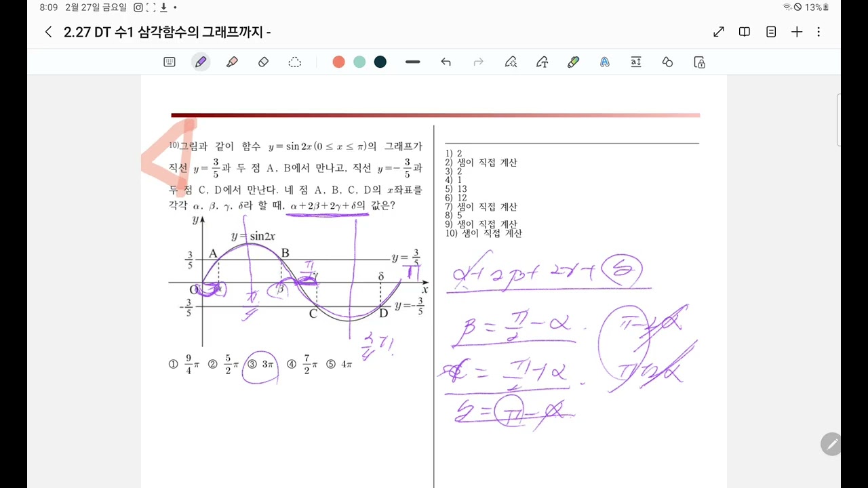
Task: Open the pen thickness line setting
Action: pos(413,62)
